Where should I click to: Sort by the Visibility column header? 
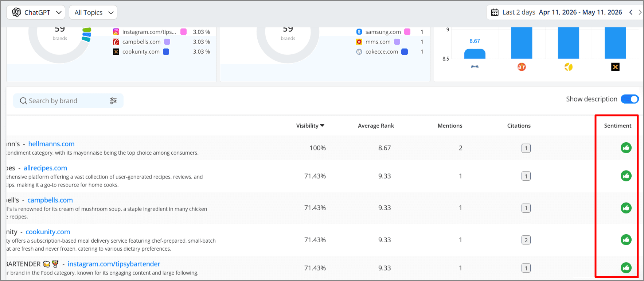click(x=310, y=126)
